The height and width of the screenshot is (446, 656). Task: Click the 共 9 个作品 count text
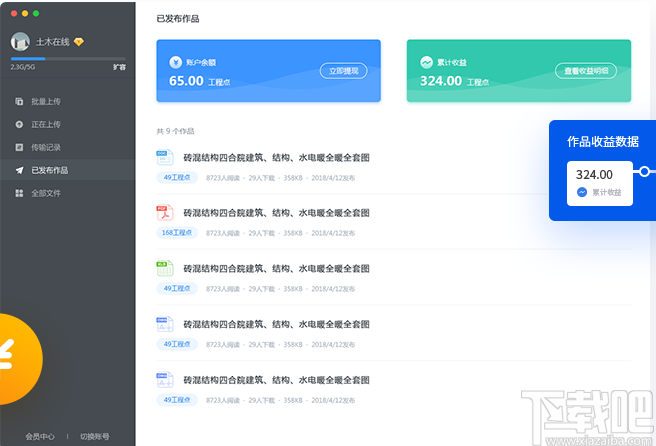tap(175, 131)
